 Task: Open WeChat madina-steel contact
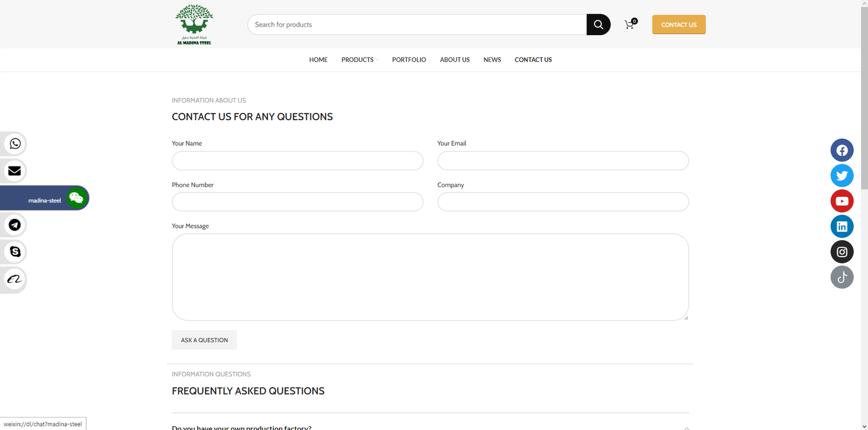click(x=76, y=198)
